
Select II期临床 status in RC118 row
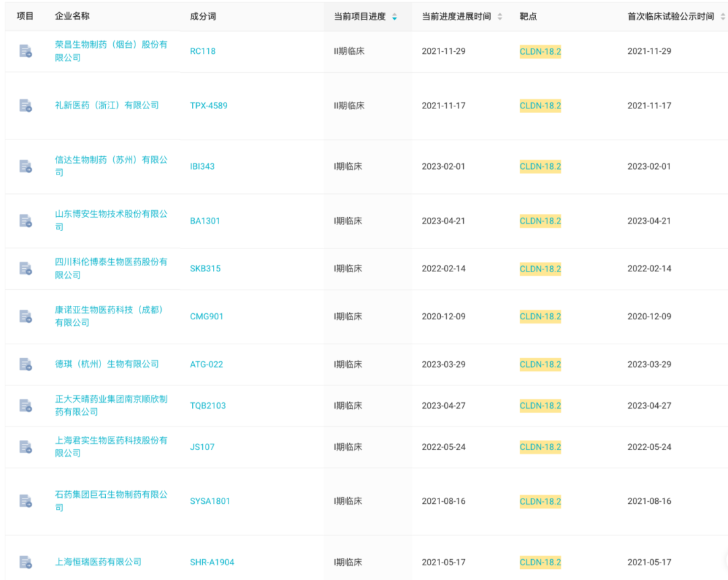349,51
